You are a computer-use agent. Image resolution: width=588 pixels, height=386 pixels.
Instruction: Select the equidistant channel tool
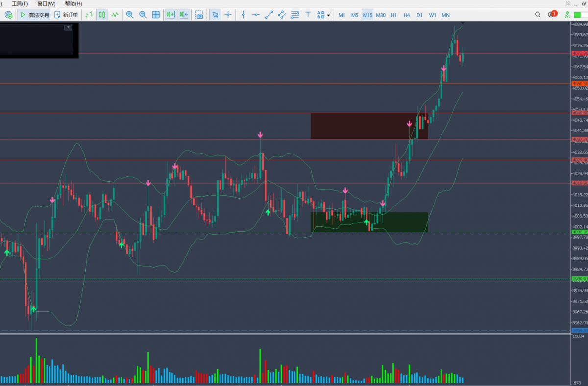pos(282,15)
